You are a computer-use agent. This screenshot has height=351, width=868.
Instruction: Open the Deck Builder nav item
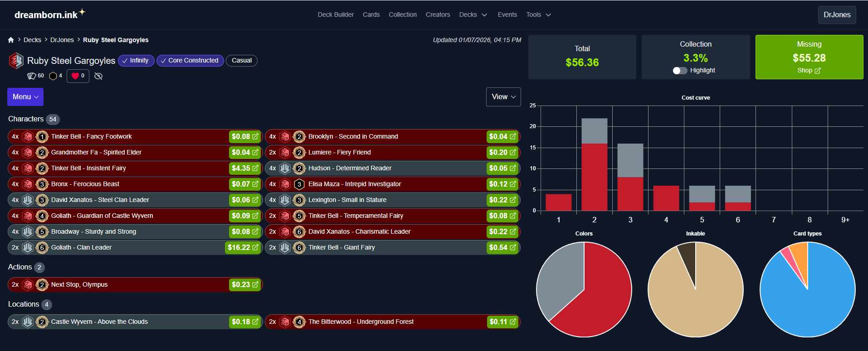336,15
